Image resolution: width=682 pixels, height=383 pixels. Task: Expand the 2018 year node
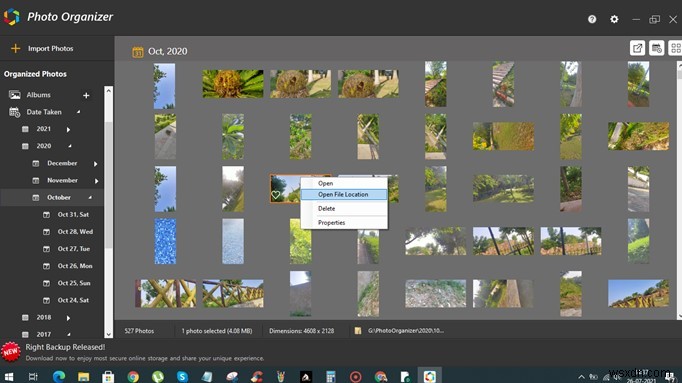(x=68, y=318)
